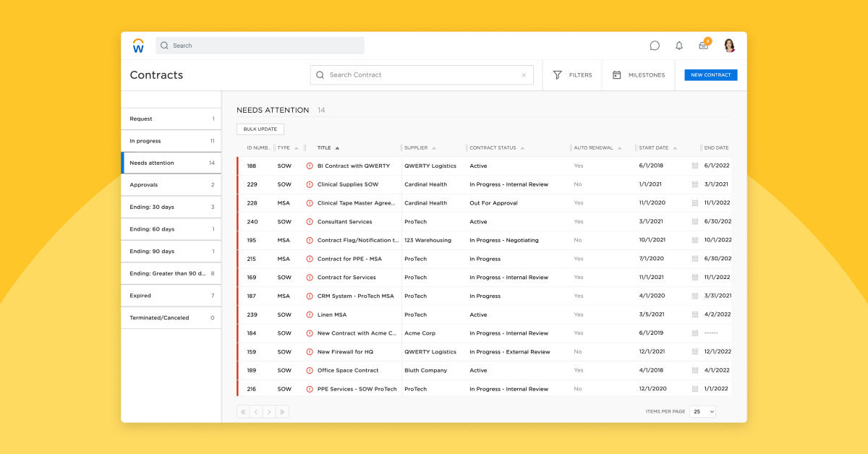Click the NEW CONTRACT button
Screen dimensions: 868x454
(710, 74)
